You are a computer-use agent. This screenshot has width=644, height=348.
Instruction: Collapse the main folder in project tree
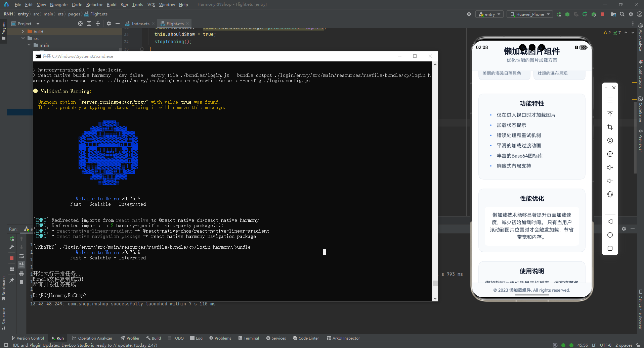click(x=29, y=45)
